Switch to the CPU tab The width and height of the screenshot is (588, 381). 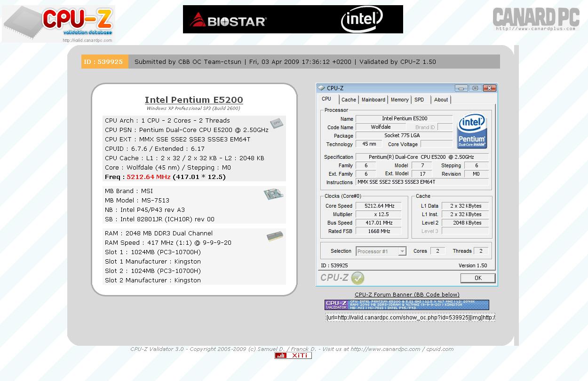pyautogui.click(x=326, y=99)
